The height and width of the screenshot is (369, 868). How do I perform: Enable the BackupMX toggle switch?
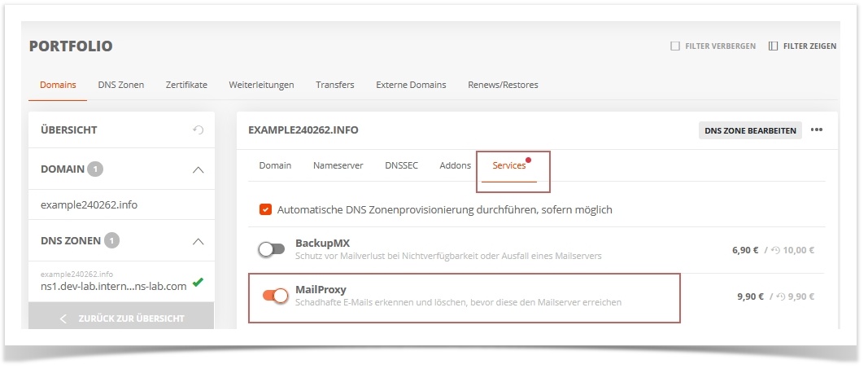(271, 249)
